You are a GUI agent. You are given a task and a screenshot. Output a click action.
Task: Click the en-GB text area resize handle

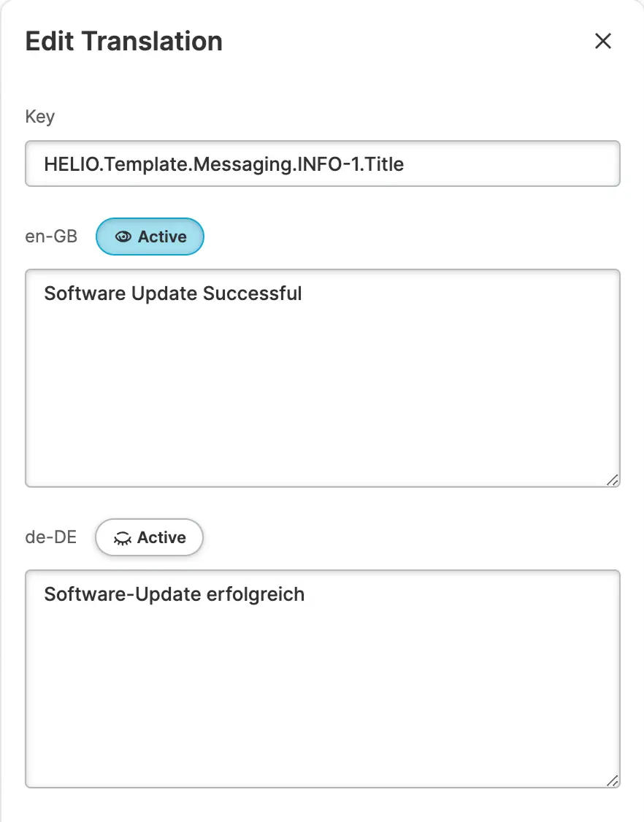click(x=612, y=479)
